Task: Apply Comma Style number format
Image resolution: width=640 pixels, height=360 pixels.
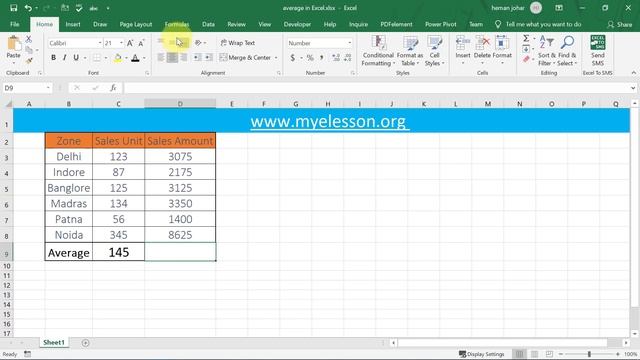Action: click(x=322, y=58)
